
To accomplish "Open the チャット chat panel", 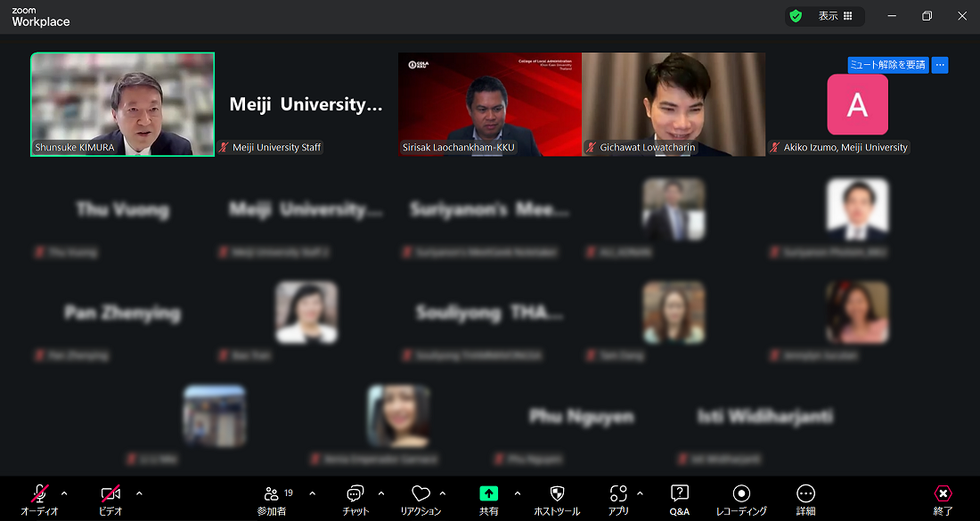I will 355,499.
